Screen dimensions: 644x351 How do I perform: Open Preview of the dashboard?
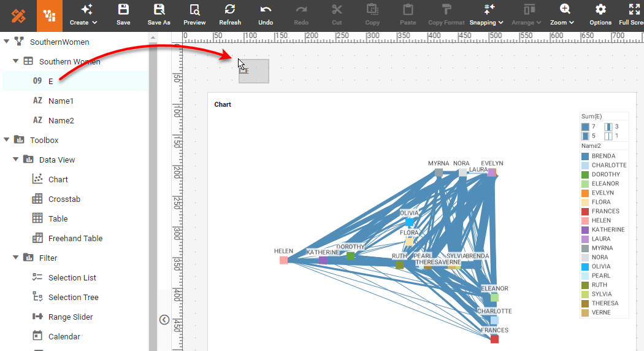click(194, 15)
